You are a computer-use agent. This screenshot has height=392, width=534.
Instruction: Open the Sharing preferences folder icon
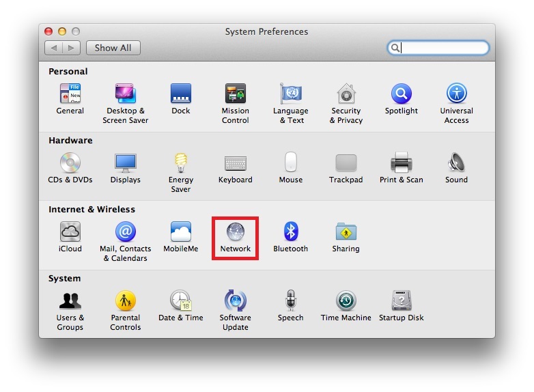(346, 232)
